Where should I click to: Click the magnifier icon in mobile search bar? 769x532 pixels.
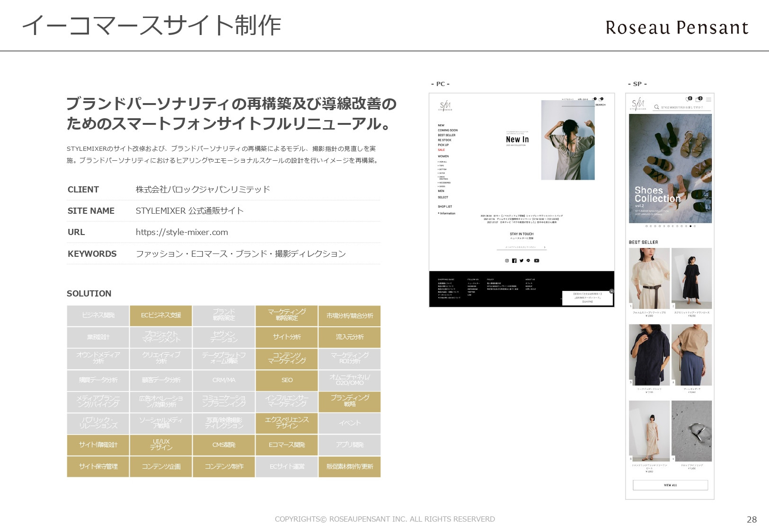[656, 106]
